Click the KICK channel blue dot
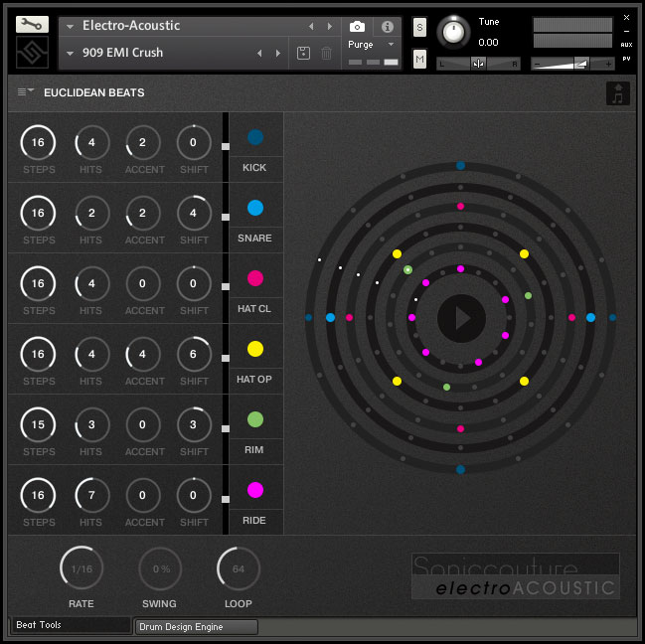 tap(255, 137)
